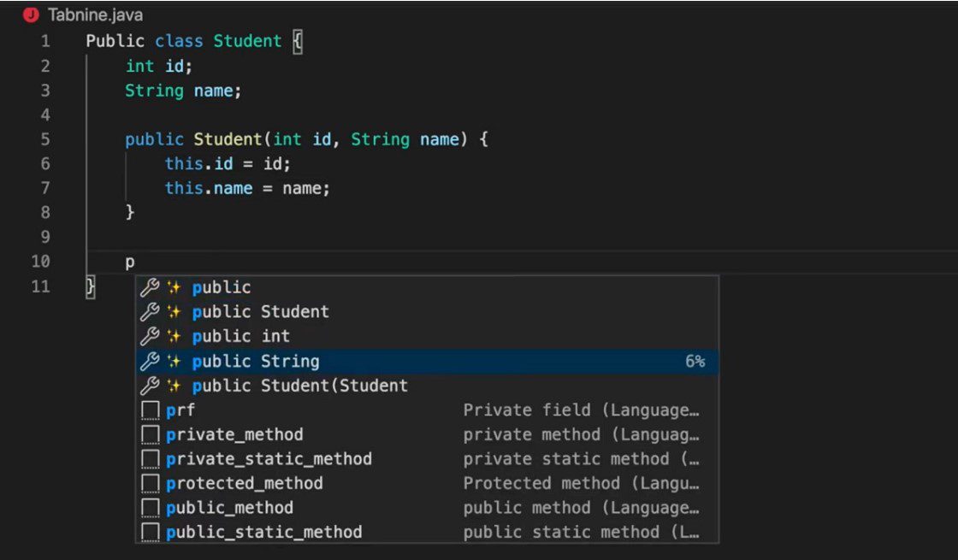This screenshot has width=958, height=560.
Task: Click the snippet box beside protected_method
Action: (150, 483)
